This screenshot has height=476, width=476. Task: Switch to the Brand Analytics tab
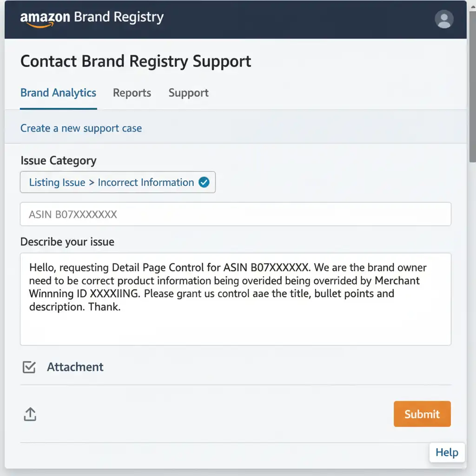click(58, 93)
